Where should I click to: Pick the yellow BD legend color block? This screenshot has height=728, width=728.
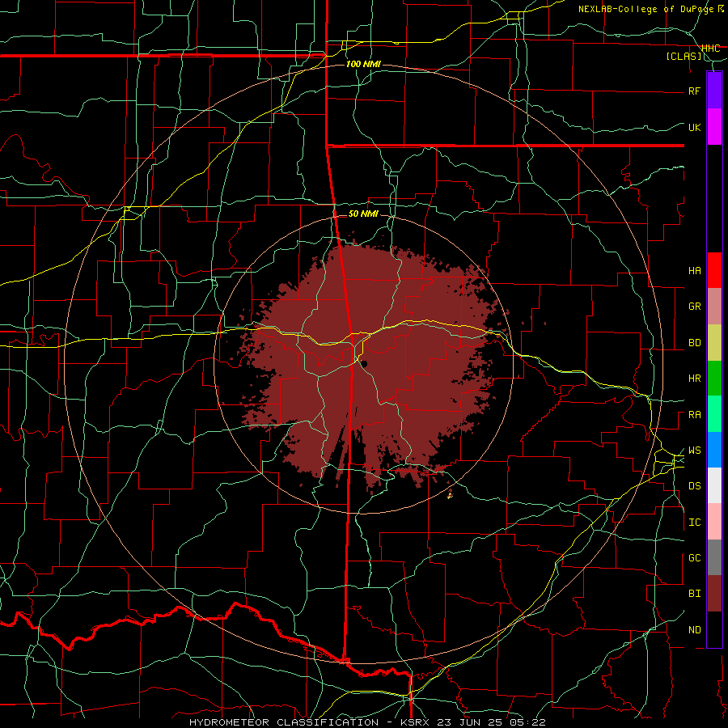point(714,343)
